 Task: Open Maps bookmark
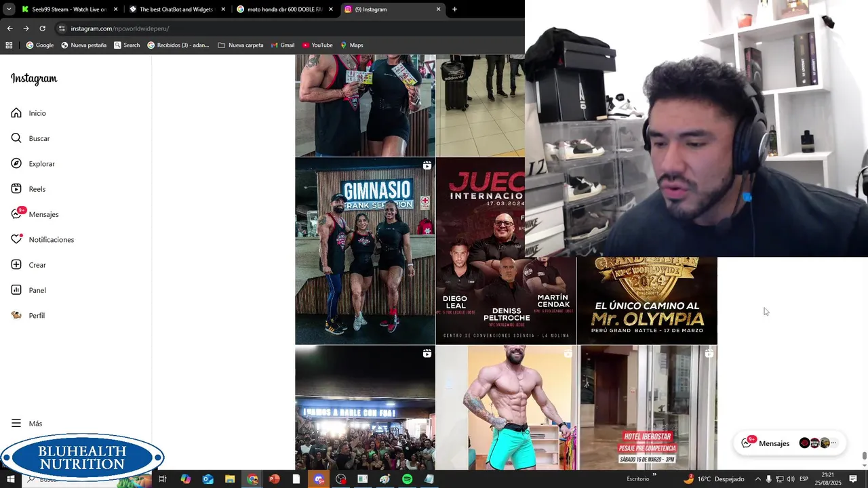click(x=352, y=45)
